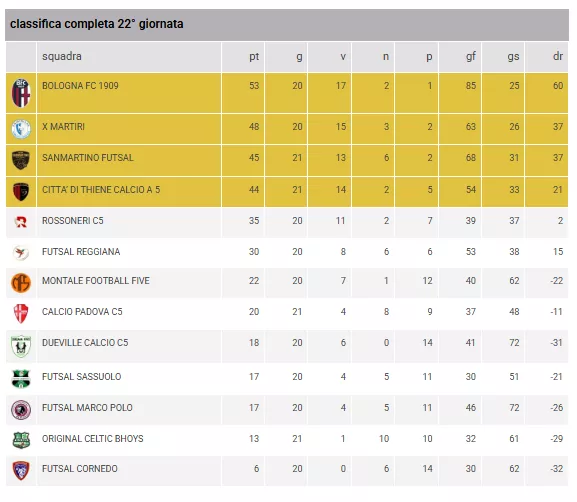The height and width of the screenshot is (502, 577).
Task: Click the Futsal Sassuolo green-black crest
Action: point(21,379)
